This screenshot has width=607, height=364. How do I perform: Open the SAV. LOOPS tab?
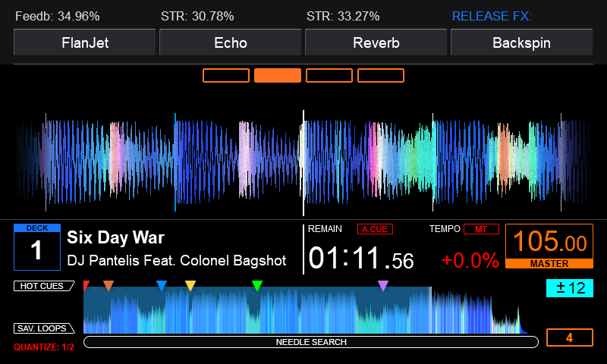point(44,328)
